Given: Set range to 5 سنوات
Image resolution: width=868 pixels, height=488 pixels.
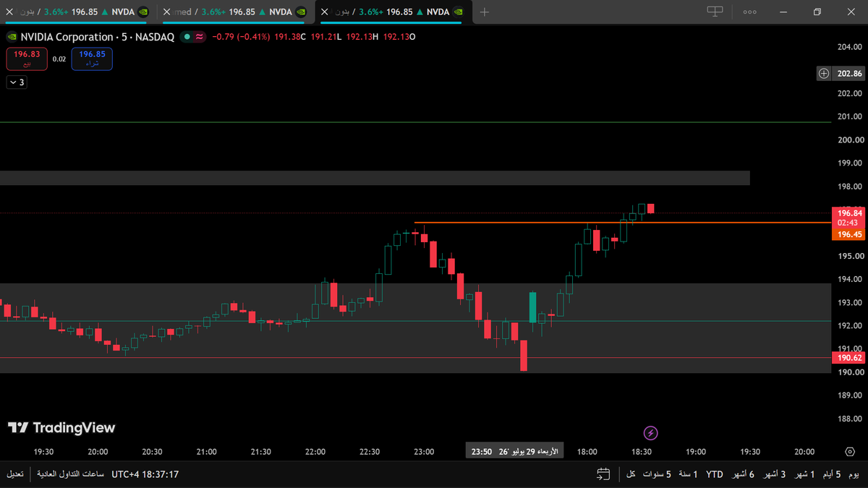Looking at the screenshot, I should coord(658,474).
